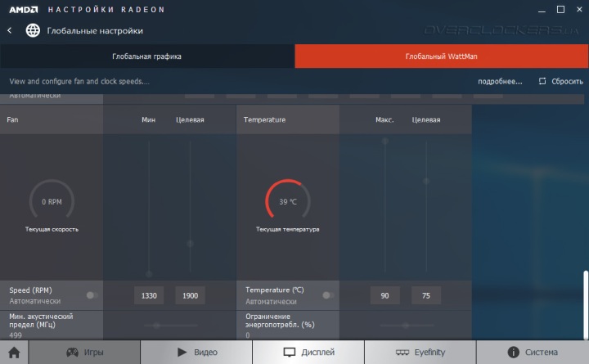This screenshot has width=589, height=364.
Task: Click the Мин column header under Fan
Action: (148, 119)
